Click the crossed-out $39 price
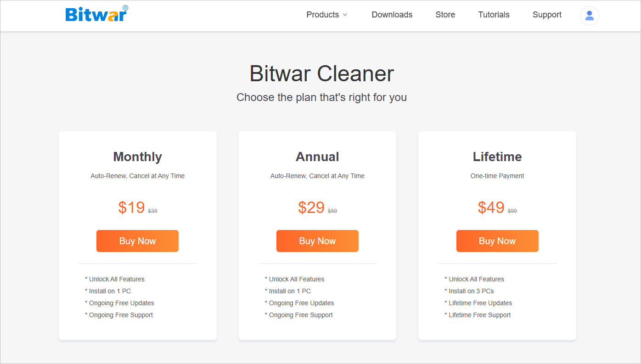 (x=152, y=211)
